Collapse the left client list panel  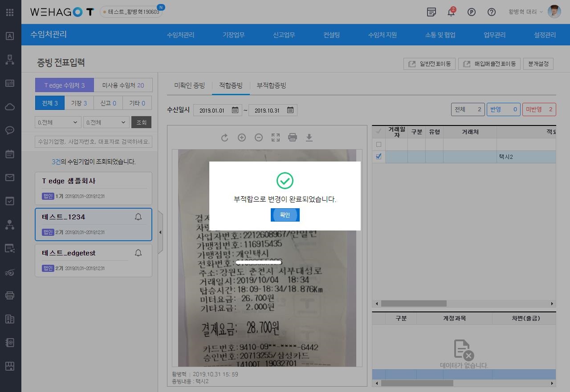[160, 232]
